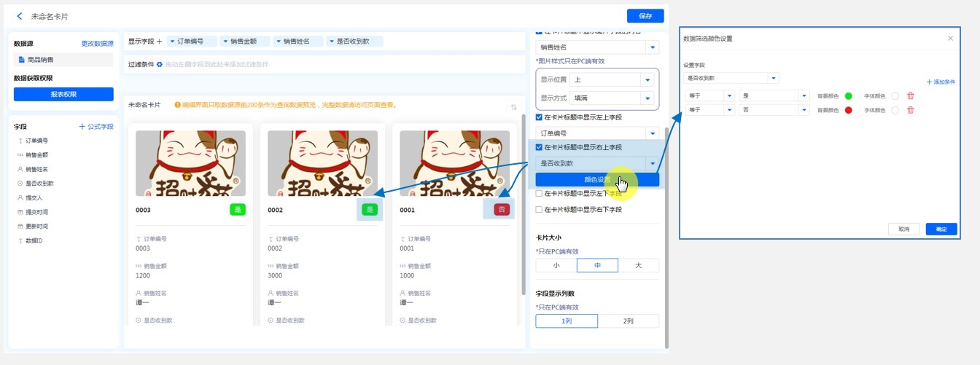The image size is (980, 365).
Task: Open the 显示位置 dropdown
Action: (x=646, y=79)
